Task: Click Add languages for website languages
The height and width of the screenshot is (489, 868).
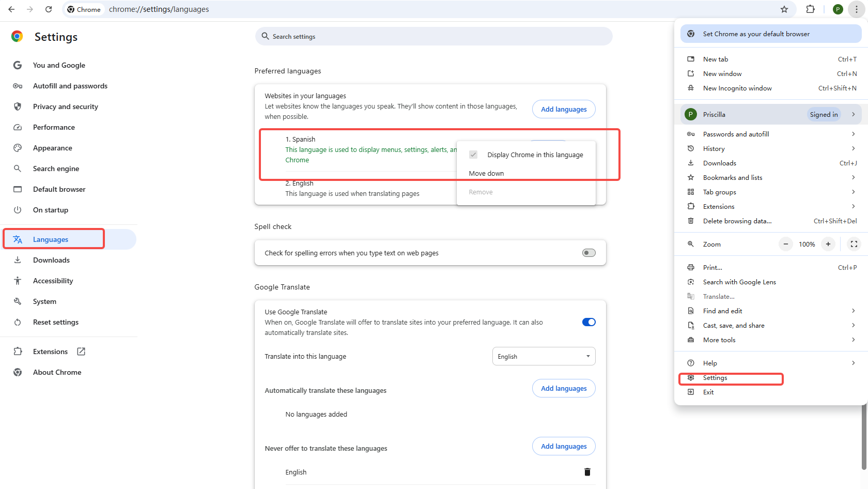Action: (564, 109)
